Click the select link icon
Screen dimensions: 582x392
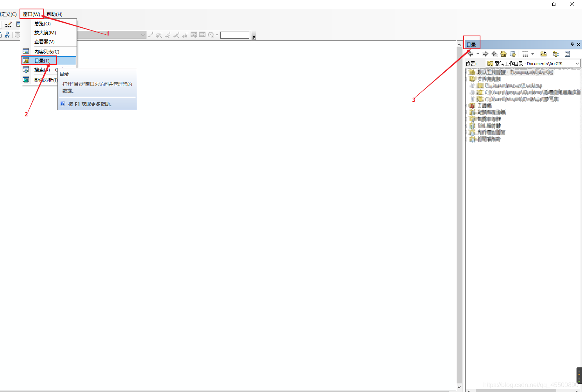(x=168, y=35)
